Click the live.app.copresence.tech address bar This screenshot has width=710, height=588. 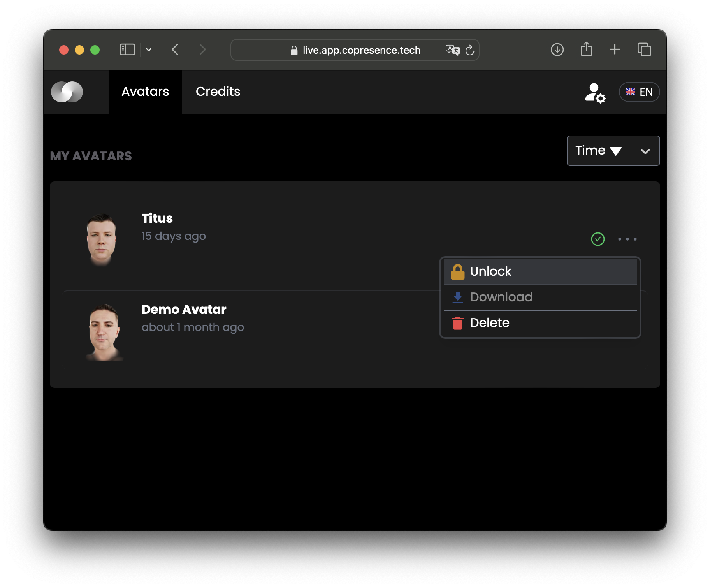pyautogui.click(x=355, y=50)
